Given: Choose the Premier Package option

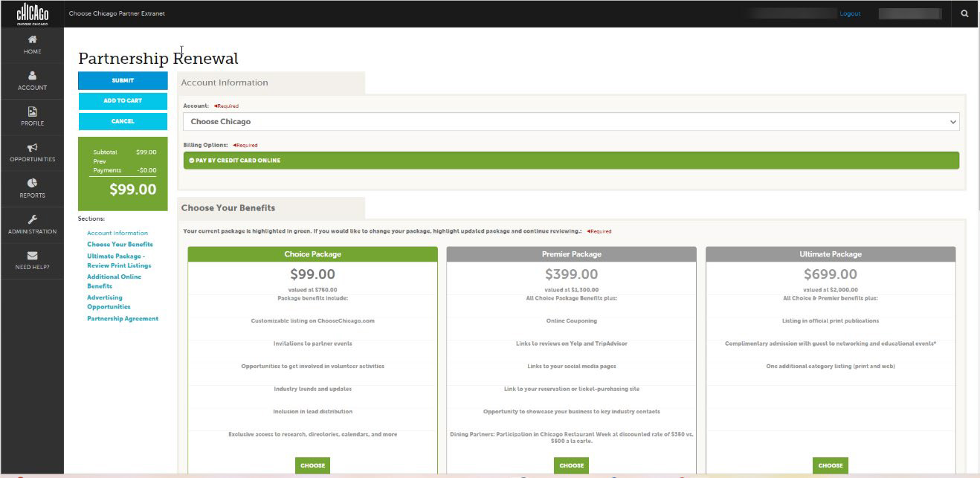Looking at the screenshot, I should (x=571, y=465).
